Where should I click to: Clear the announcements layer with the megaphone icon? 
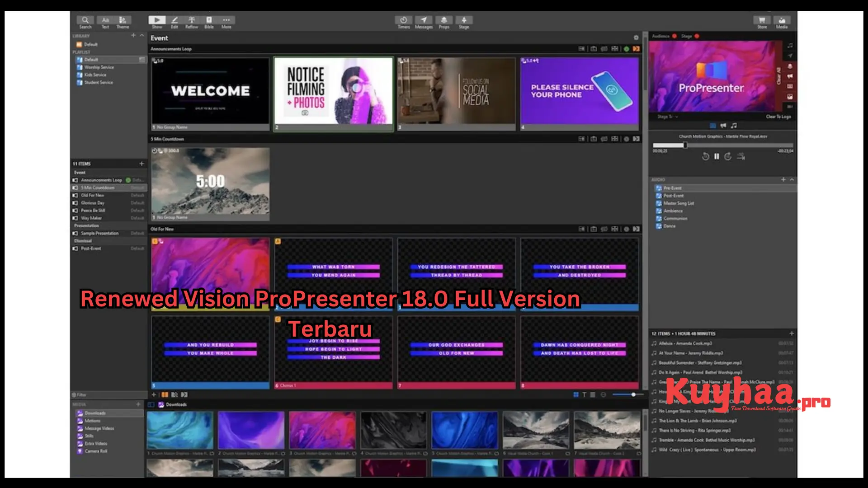pos(790,76)
